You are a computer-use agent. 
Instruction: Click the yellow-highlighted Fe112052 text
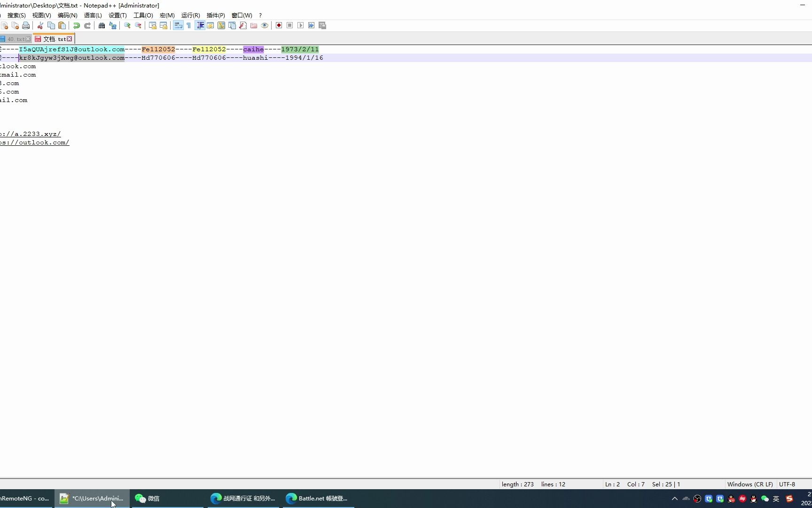[x=209, y=49]
